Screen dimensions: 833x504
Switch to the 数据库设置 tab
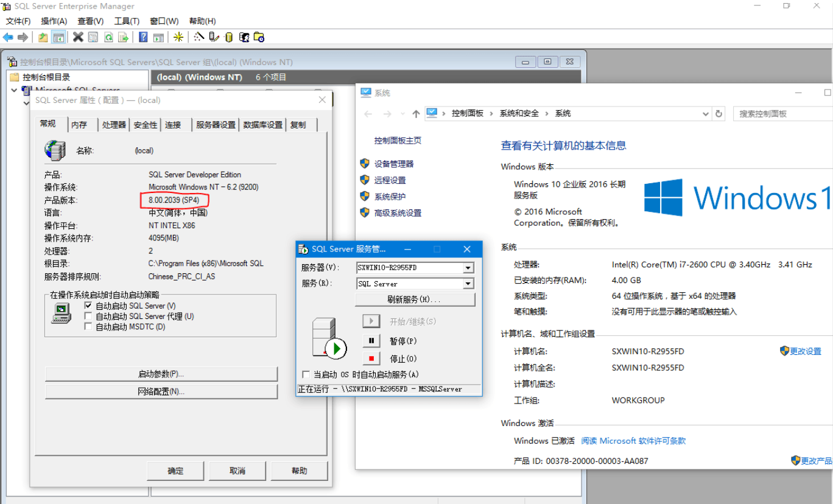click(263, 125)
